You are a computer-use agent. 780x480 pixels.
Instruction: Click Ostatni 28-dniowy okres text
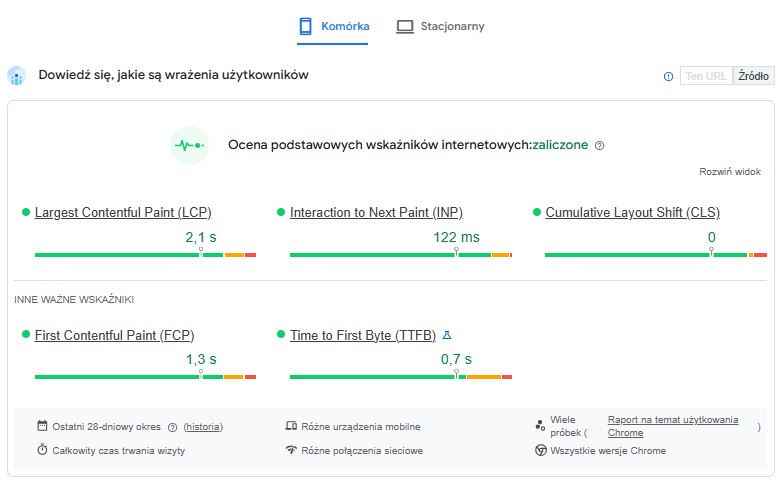click(106, 427)
